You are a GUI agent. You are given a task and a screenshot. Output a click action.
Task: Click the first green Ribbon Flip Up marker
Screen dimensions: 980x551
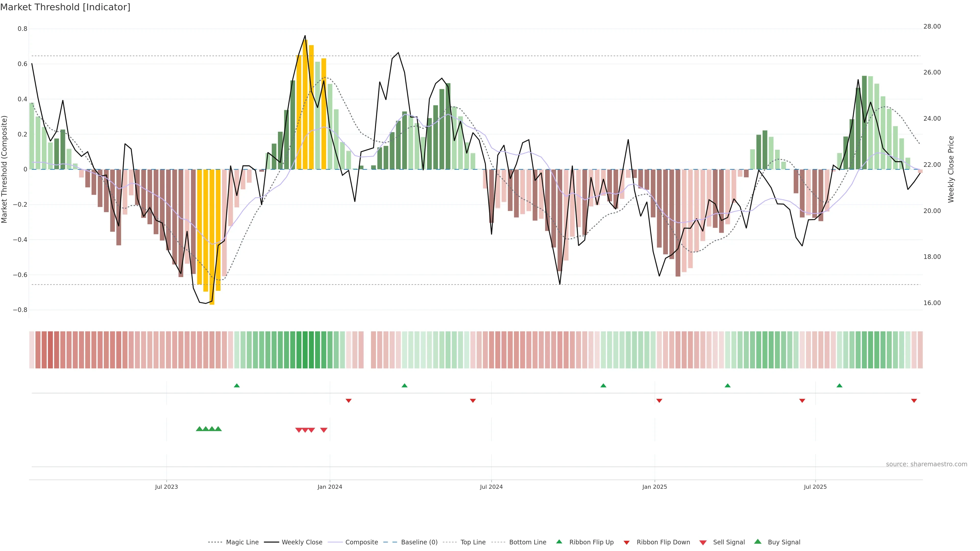tap(237, 386)
